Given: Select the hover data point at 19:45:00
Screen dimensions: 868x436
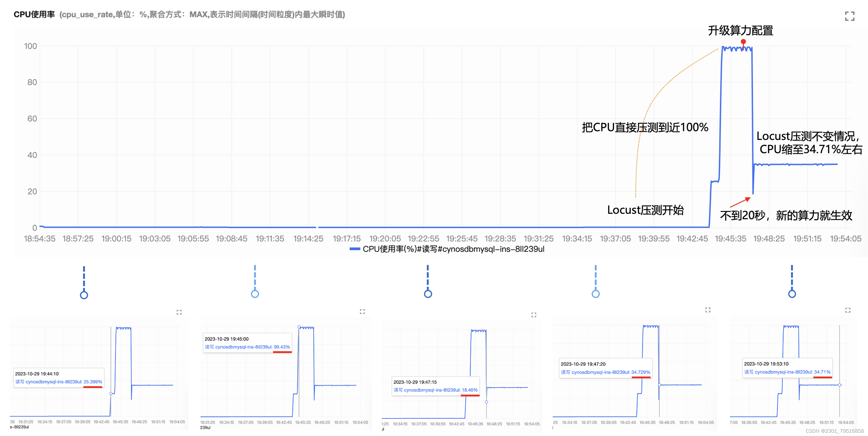Looking at the screenshot, I should click(x=299, y=327).
